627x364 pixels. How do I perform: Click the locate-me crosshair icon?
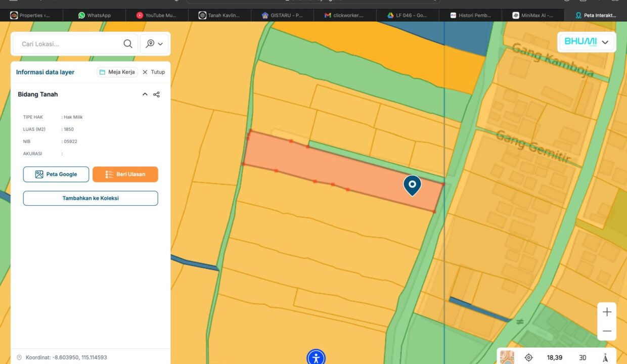[529, 357]
